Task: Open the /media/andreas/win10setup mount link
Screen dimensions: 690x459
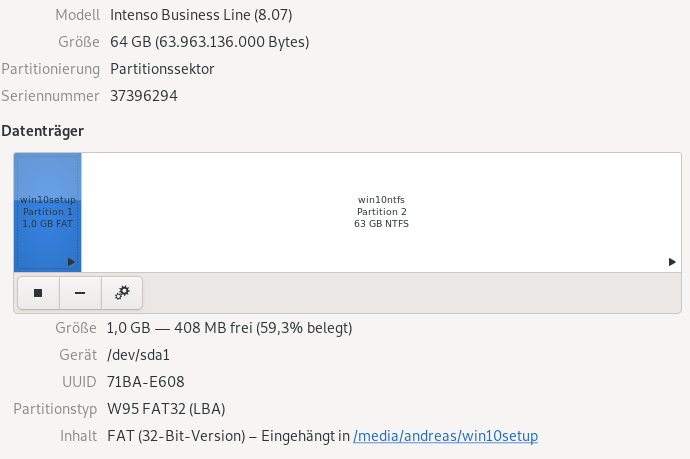Action: 446,436
